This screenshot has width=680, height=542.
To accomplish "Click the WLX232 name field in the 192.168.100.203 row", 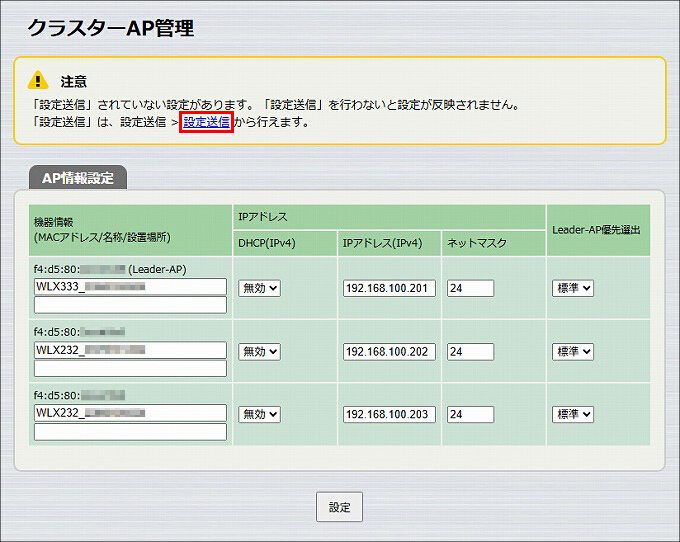I will (x=130, y=413).
